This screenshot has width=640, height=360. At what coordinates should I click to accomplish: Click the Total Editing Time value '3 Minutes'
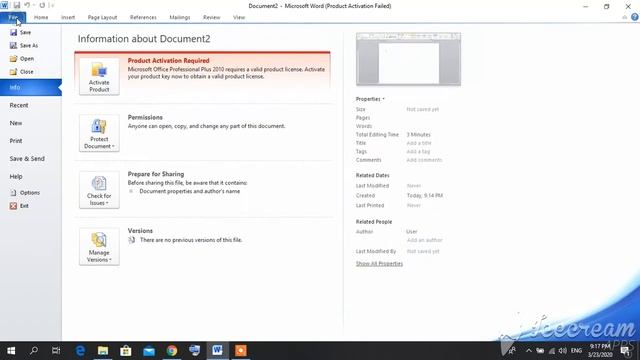(418, 135)
